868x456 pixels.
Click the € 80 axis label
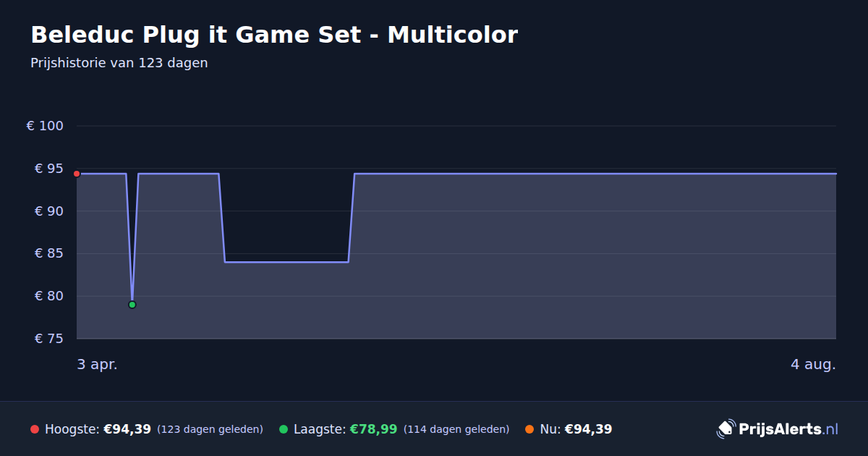pos(49,296)
